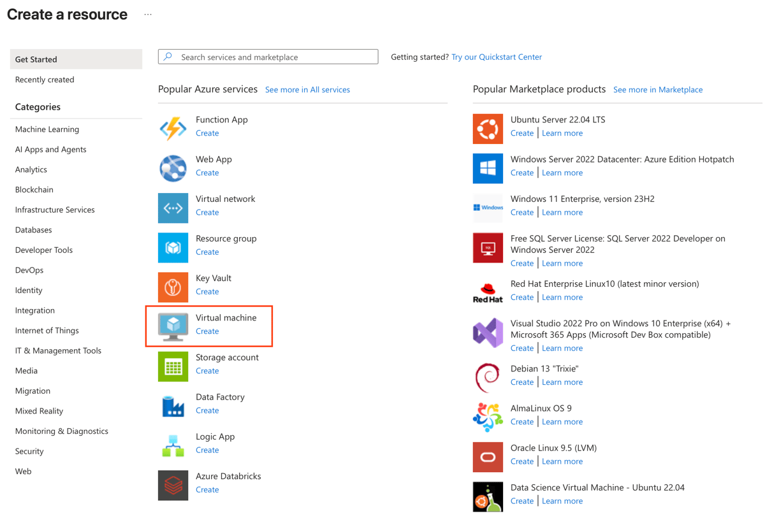Screen dimensions: 765x532
Task: Select the Blockchain category
Action: pos(34,189)
